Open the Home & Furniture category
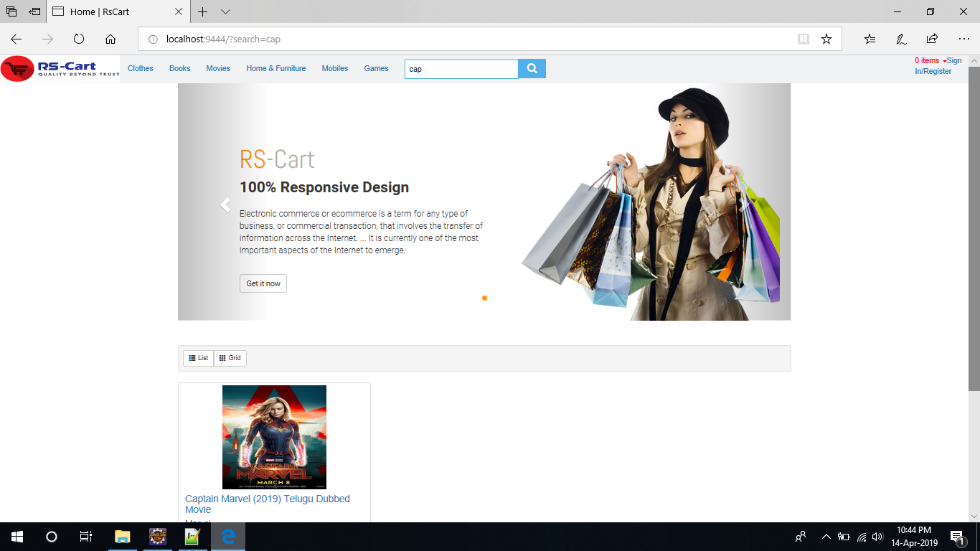This screenshot has width=980, height=551. pos(275,69)
